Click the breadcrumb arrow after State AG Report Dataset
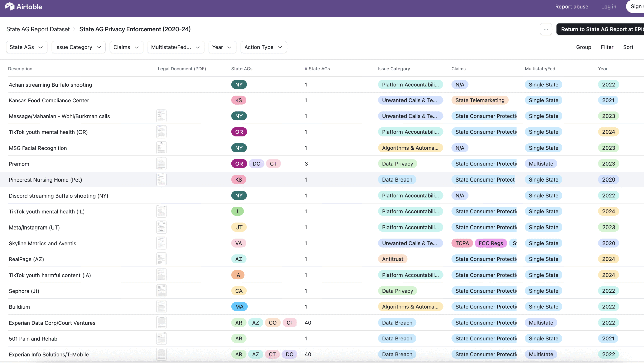Screen dimensions: 644x363 click(x=74, y=29)
